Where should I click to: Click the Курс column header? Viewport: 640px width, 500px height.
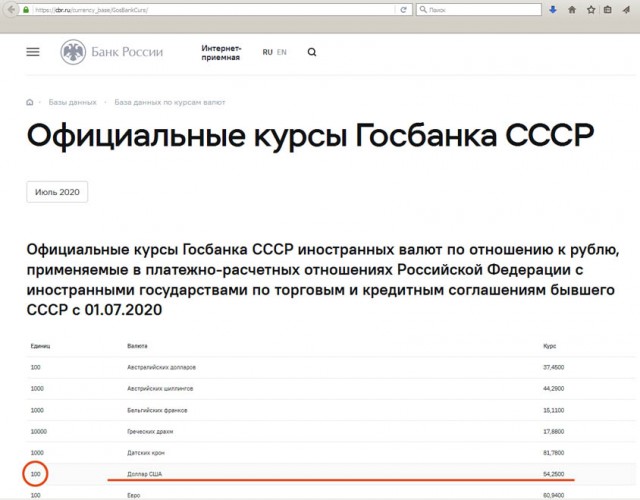tap(549, 346)
